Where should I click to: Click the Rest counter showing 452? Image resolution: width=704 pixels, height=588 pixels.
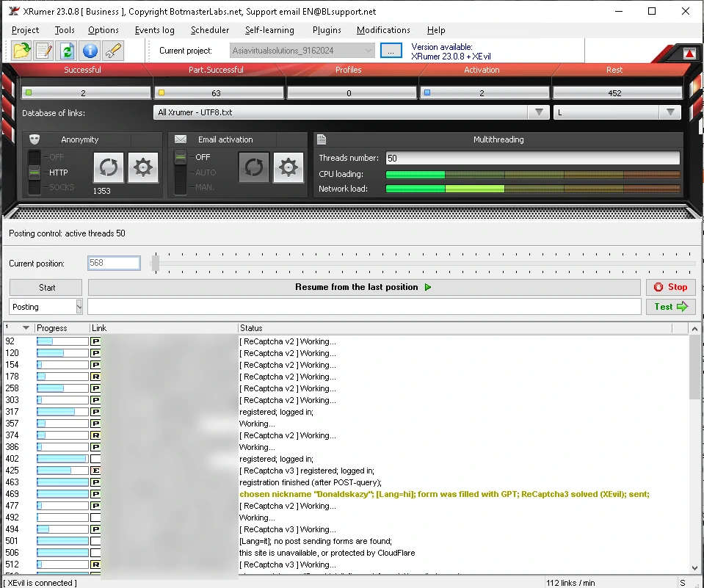point(618,93)
